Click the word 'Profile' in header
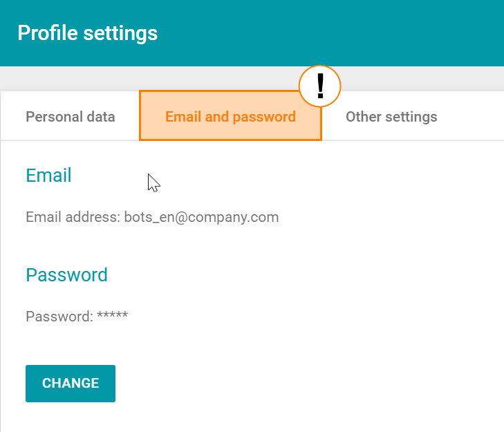Screen dimensions: 504x432 coord(46,32)
